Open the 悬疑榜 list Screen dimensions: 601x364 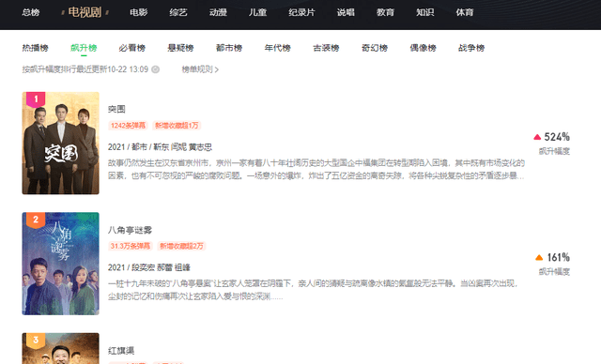click(x=180, y=48)
